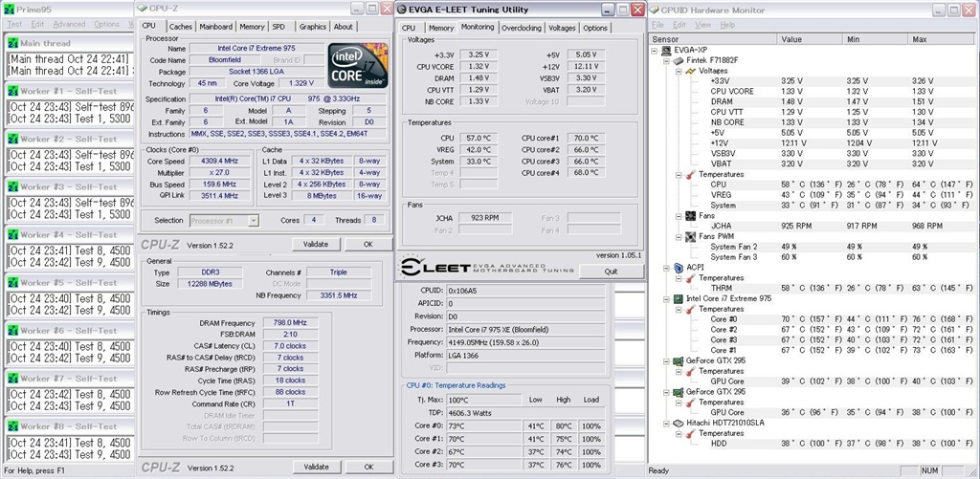This screenshot has height=479, width=980.
Task: Click the Intel Core i7 Extreme 975 chip icon
Action: pyautogui.click(x=679, y=298)
